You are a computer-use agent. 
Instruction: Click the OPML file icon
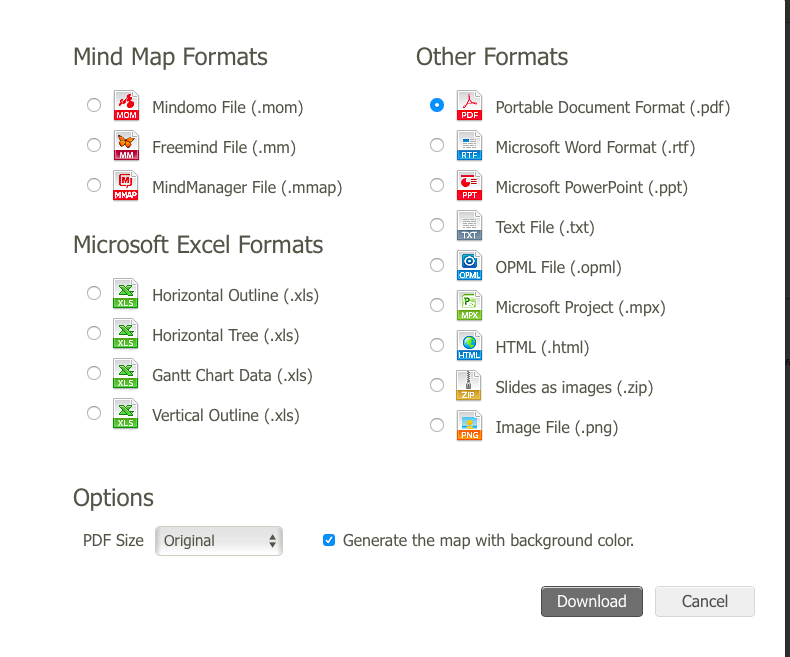point(469,266)
